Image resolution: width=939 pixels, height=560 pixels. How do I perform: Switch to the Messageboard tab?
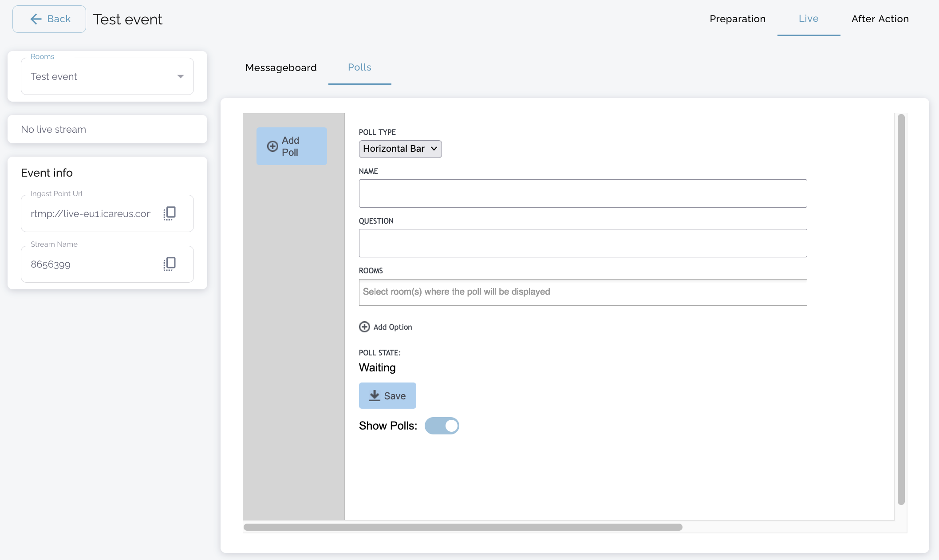tap(281, 67)
